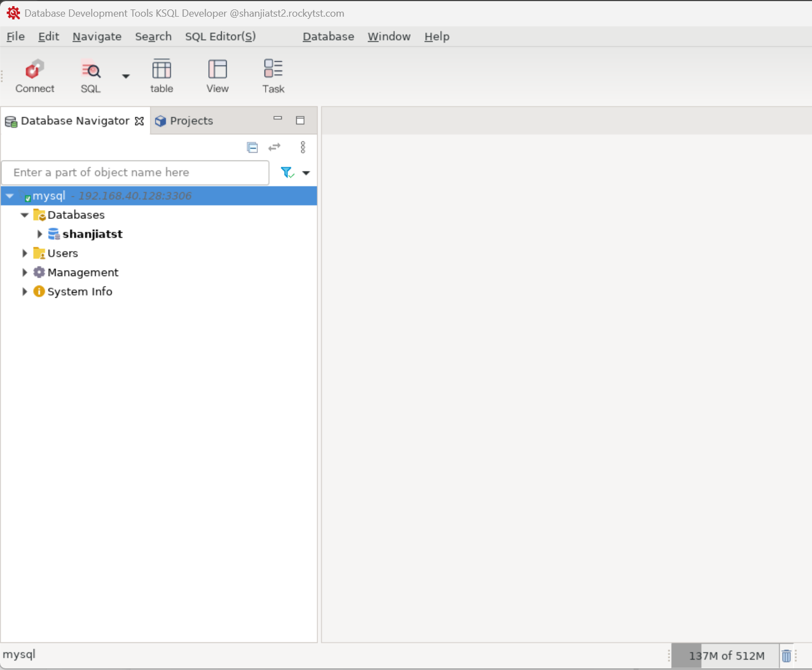Open filter settings dropdown arrow
The height and width of the screenshot is (670, 812).
coord(306,173)
